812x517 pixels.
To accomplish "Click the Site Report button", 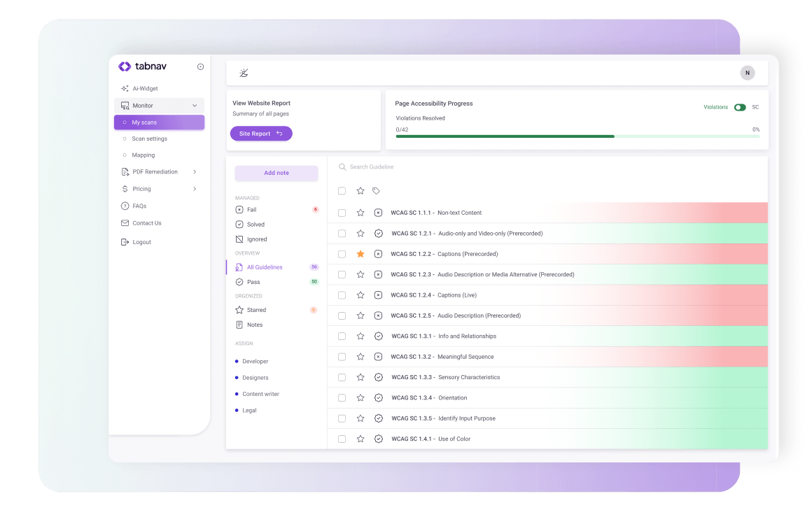I will [x=261, y=134].
